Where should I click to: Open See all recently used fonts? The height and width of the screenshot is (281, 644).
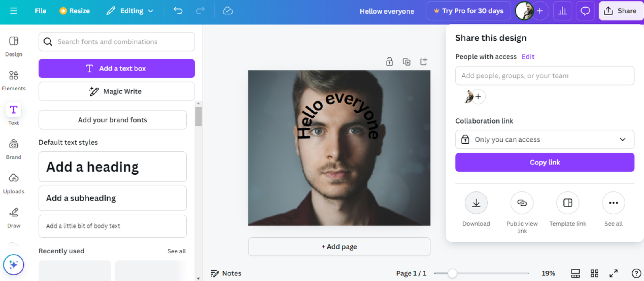[177, 251]
